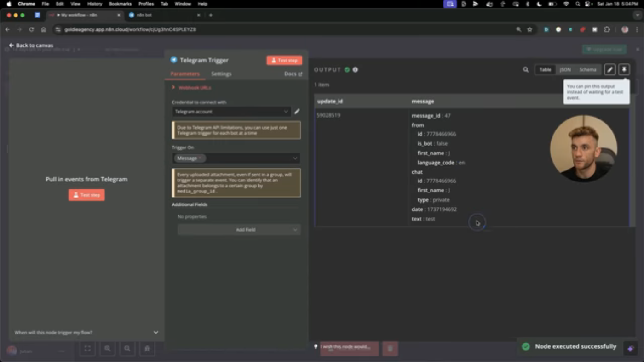Click the output info icon
Image resolution: width=644 pixels, height=362 pixels.
point(355,70)
